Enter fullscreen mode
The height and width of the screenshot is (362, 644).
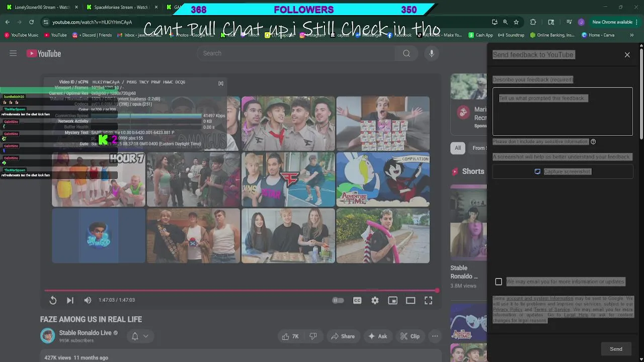coord(428,300)
